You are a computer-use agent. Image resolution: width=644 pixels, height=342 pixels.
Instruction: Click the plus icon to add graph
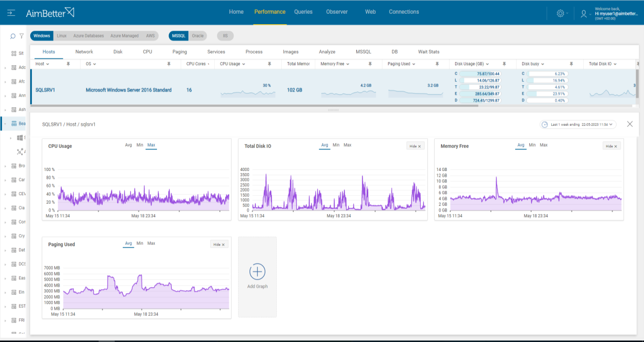pos(258,272)
